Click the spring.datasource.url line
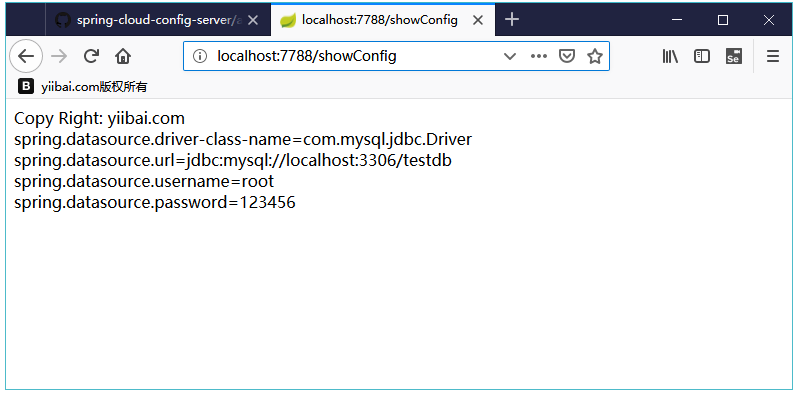This screenshot has width=798, height=393. click(x=233, y=161)
